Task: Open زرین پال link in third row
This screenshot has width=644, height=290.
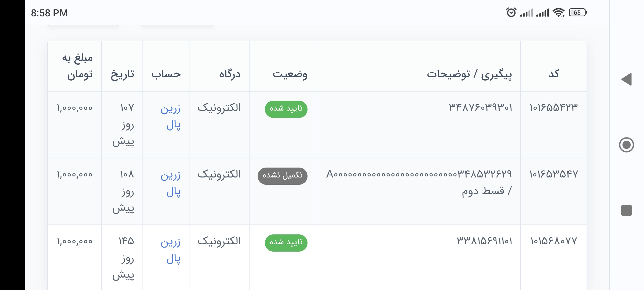Action: pyautogui.click(x=171, y=251)
